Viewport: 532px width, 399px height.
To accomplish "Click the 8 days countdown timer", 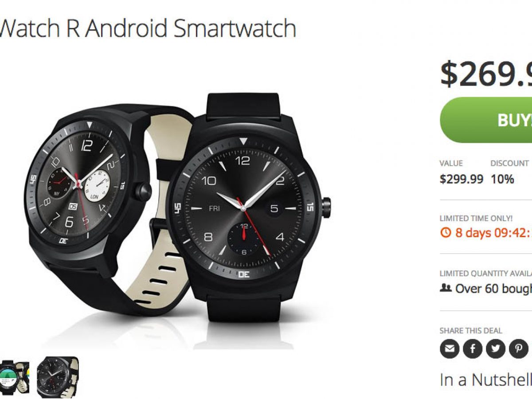I will point(493,232).
